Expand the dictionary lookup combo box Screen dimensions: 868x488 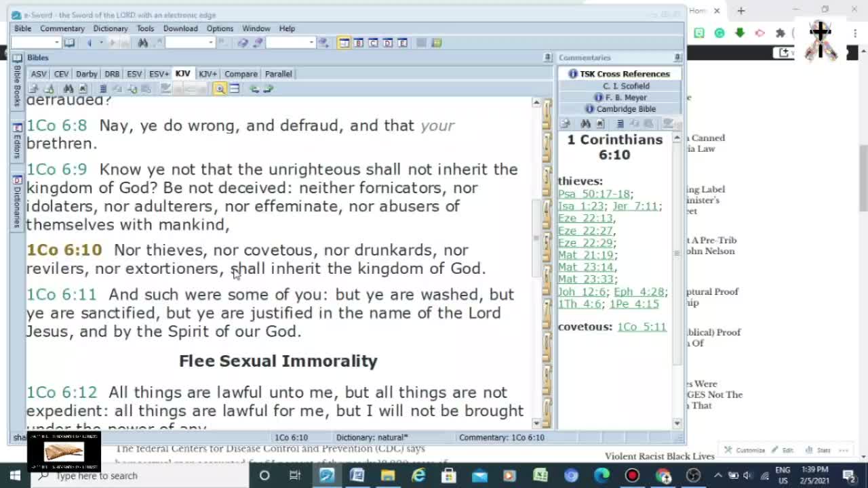coord(311,43)
